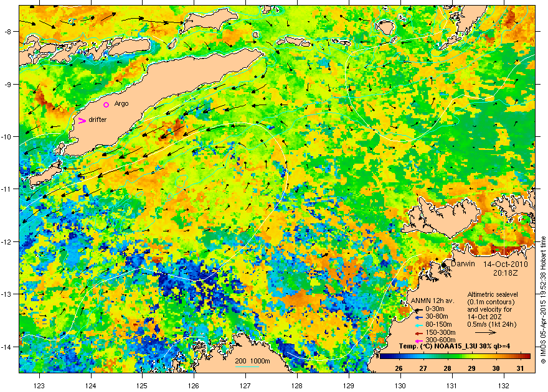Image resolution: width=548 pixels, height=392 pixels.
Task: Click the '0-30m' depth legend label
Action: [435, 309]
